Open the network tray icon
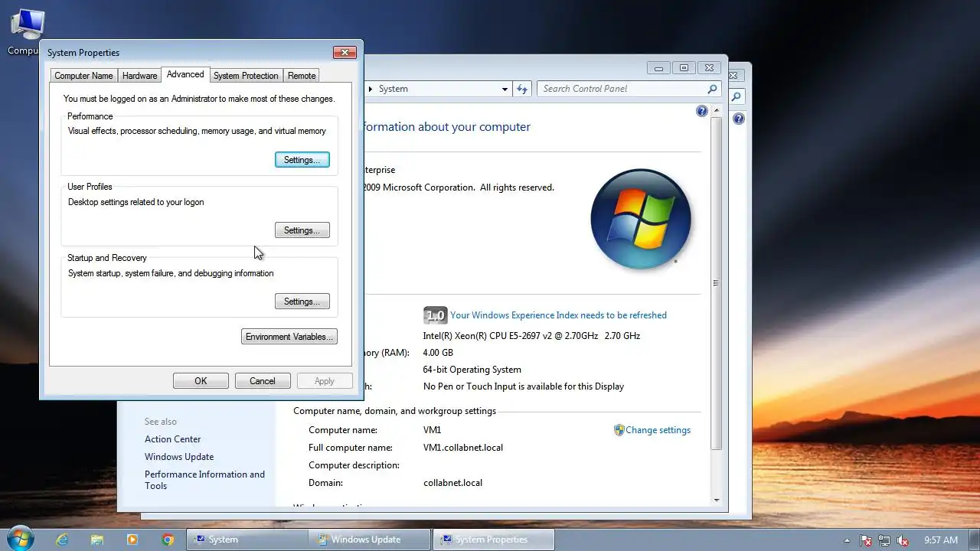The width and height of the screenshot is (980, 551). 884,540
